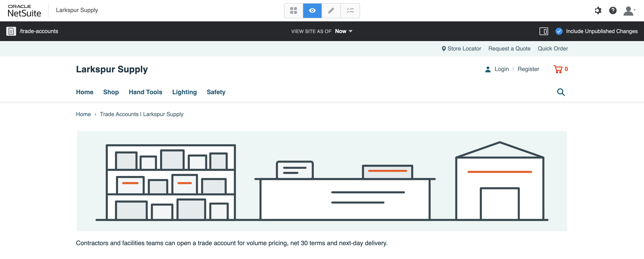This screenshot has width=644, height=259.
Task: Click the Register link
Action: pos(528,69)
